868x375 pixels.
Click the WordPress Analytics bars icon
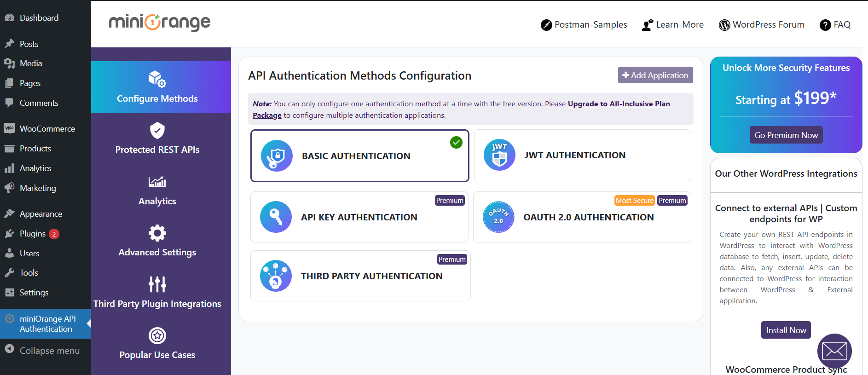9,168
